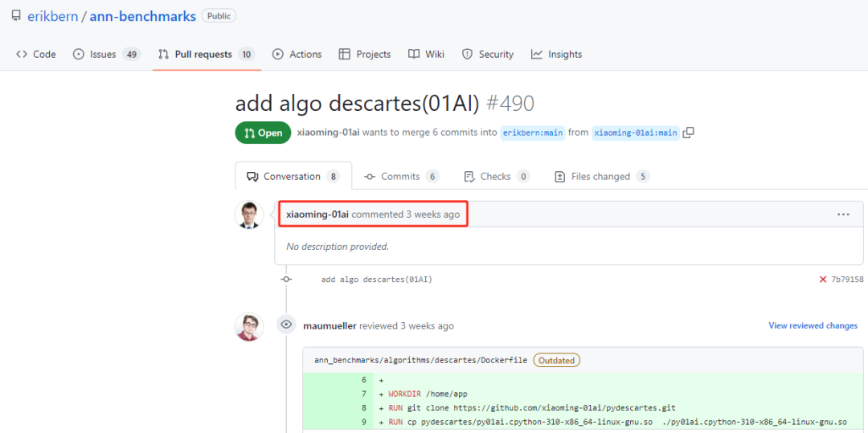Click the Pull requests counter showing 10
The width and height of the screenshot is (868, 433).
[247, 54]
